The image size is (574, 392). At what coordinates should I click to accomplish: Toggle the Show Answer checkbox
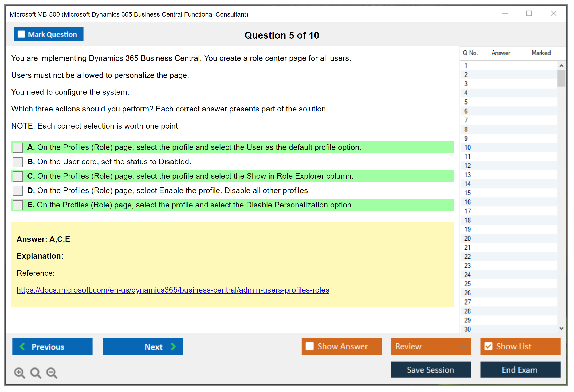[x=310, y=346]
